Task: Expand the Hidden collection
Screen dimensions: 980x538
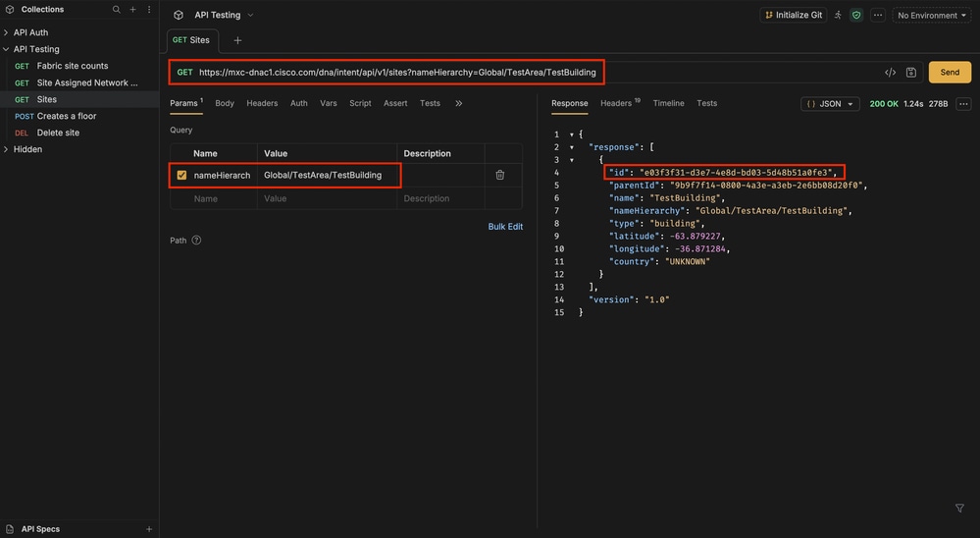Action: pos(6,149)
